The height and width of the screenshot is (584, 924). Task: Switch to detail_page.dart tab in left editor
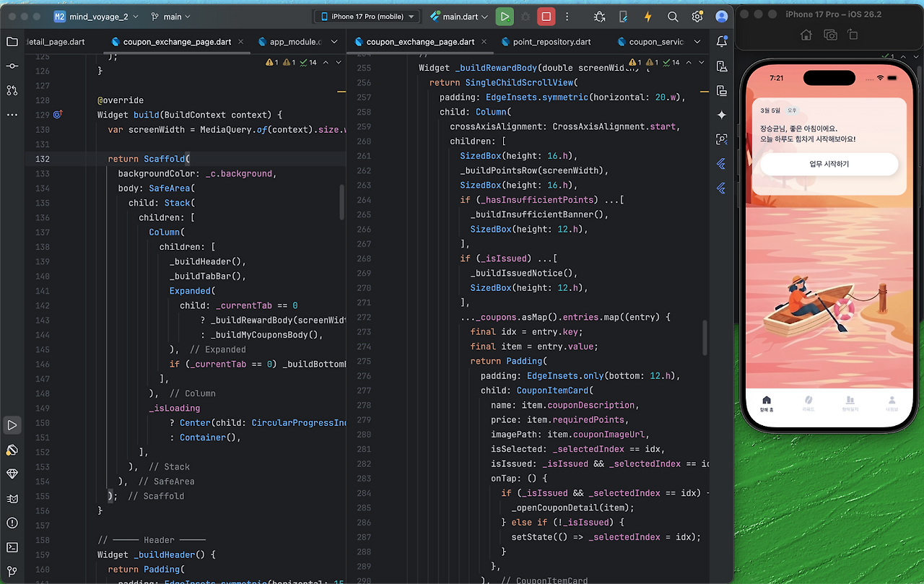[55, 42]
